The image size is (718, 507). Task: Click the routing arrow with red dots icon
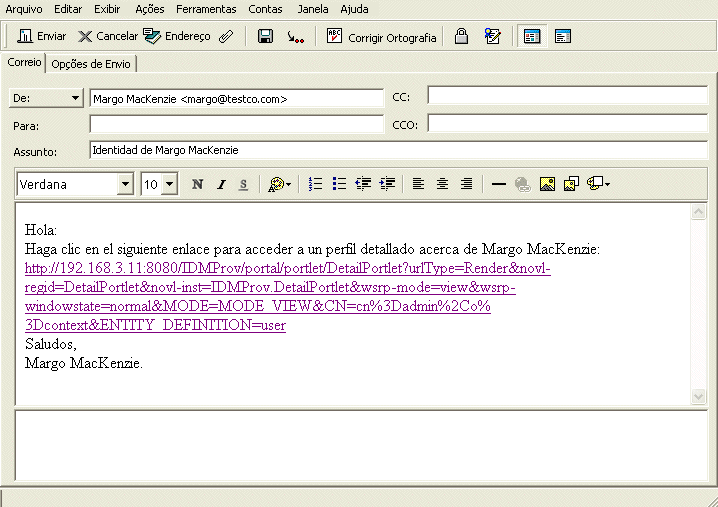(x=295, y=37)
